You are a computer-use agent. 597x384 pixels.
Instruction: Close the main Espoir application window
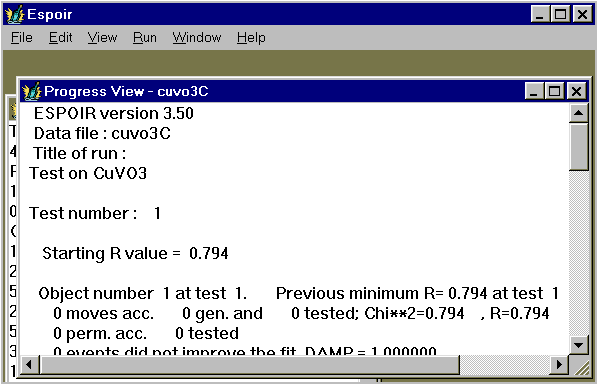click(583, 14)
